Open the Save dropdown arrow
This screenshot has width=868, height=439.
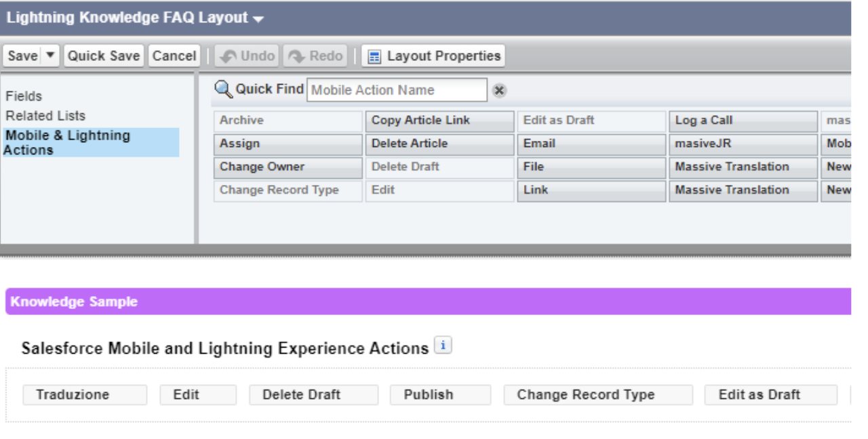pyautogui.click(x=51, y=56)
